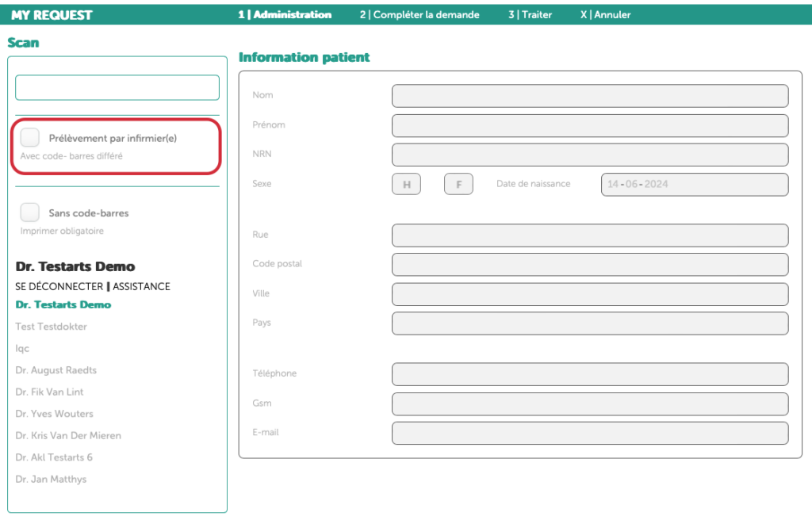Check the Sans code-barres option
Screen dimensions: 812x524
click(29, 212)
